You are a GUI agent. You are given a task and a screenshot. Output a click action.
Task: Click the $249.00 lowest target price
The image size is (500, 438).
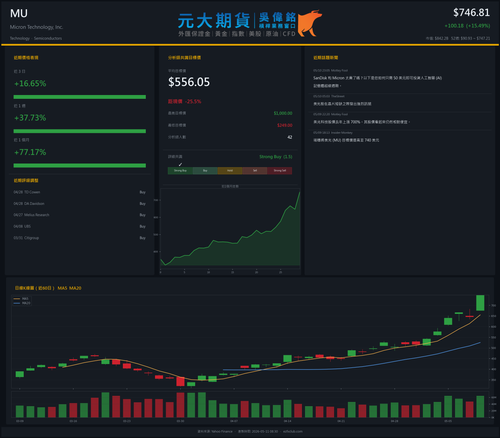pos(285,125)
